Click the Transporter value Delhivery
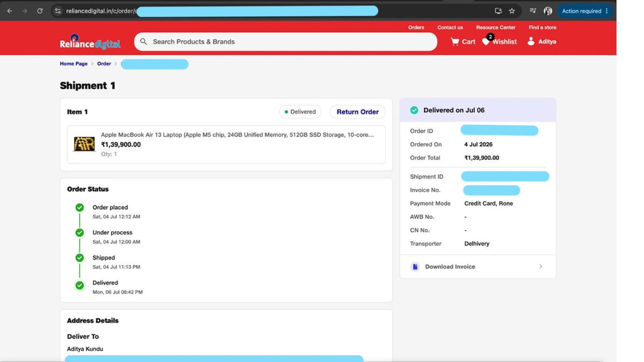The height and width of the screenshot is (362, 644). click(x=477, y=243)
